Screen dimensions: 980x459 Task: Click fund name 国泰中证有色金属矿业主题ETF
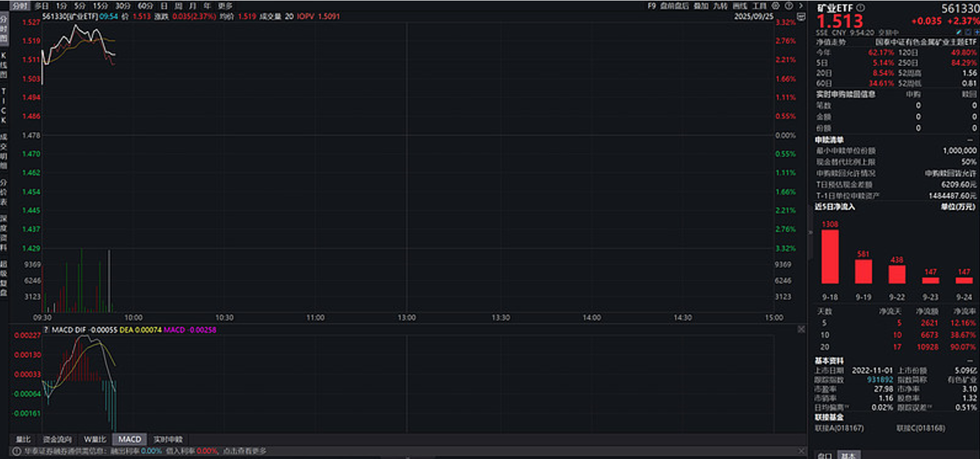pyautogui.click(x=926, y=42)
